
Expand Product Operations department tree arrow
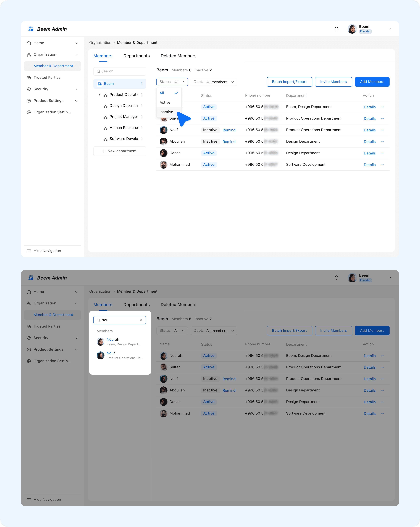[x=99, y=95]
